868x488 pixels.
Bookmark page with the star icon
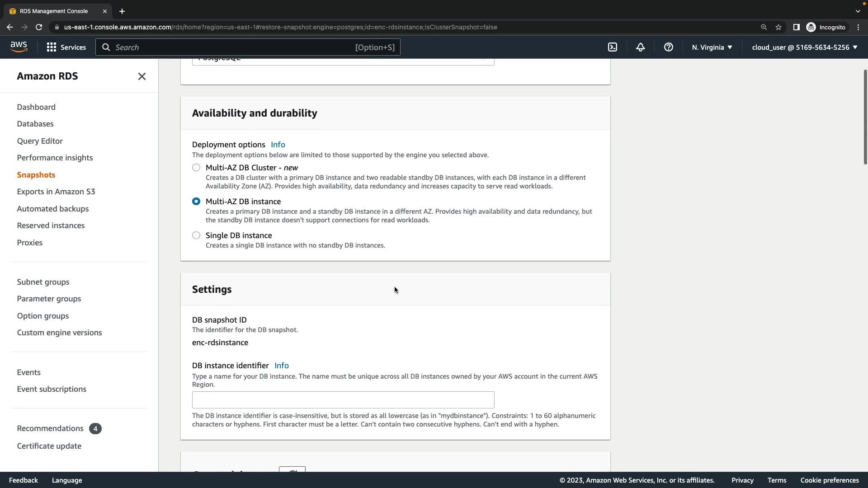coord(778,27)
